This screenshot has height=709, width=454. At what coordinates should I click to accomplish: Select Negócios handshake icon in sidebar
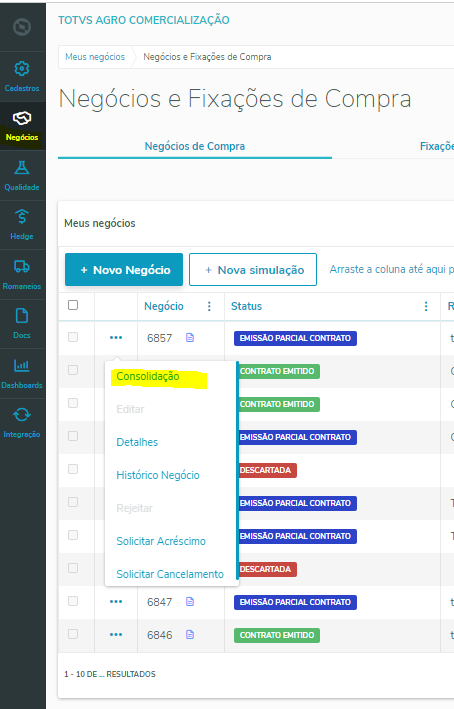[22, 118]
